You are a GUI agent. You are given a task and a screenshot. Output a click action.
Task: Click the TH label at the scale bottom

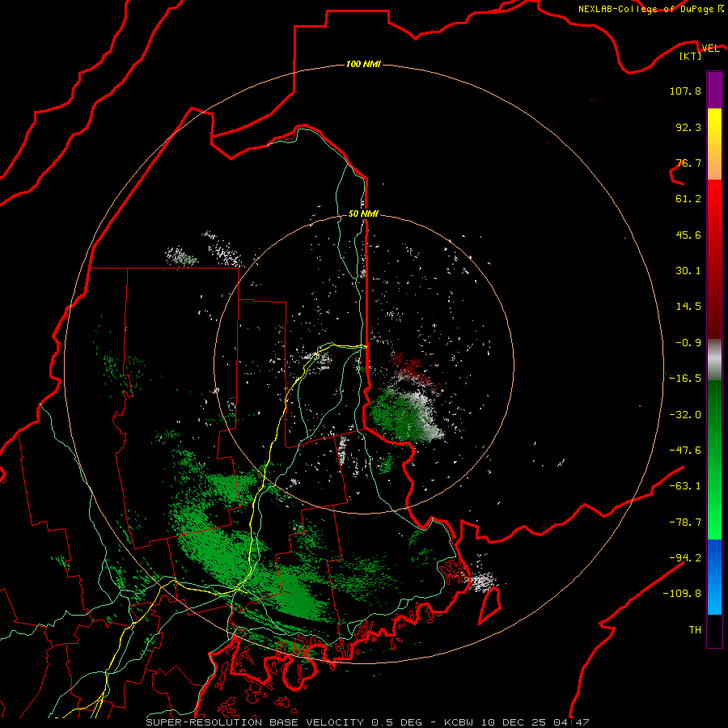point(695,630)
